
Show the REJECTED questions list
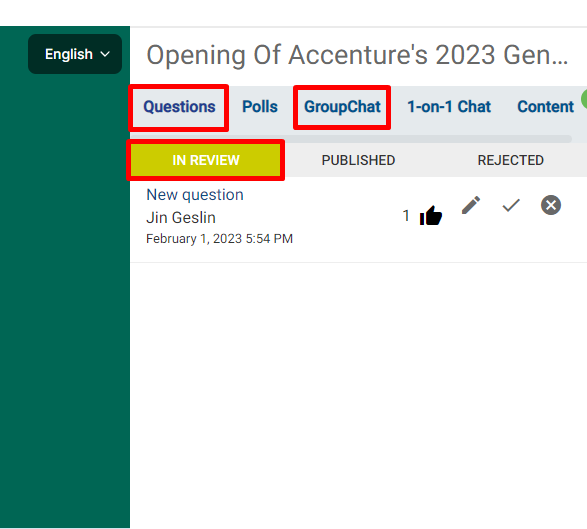point(510,160)
